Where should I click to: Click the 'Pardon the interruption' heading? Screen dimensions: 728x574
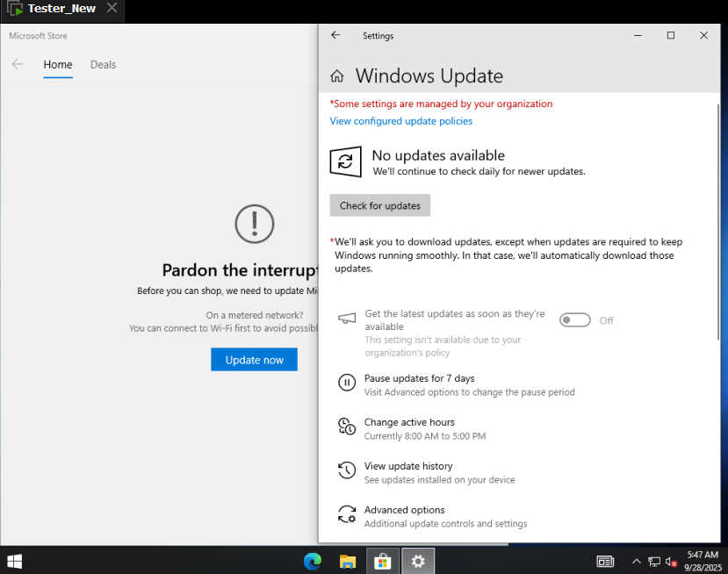click(240, 270)
